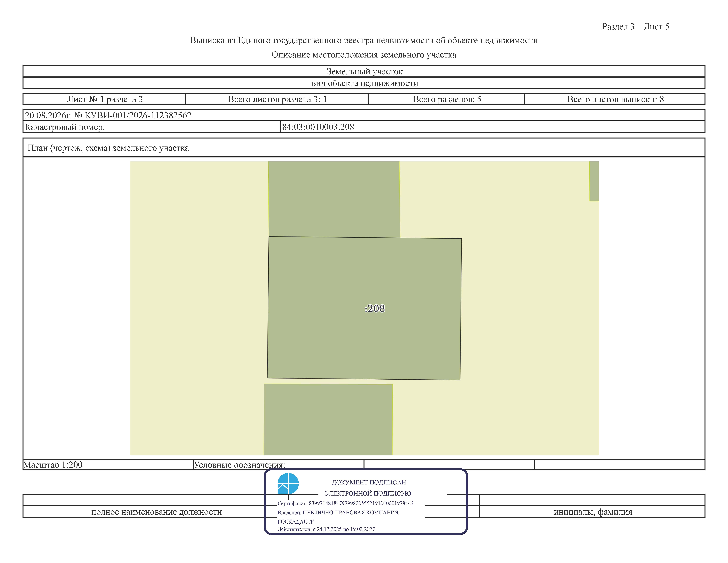Screen dimensions: 728x563
Task: Click the 'Земельный участок' header row
Action: 364,71
